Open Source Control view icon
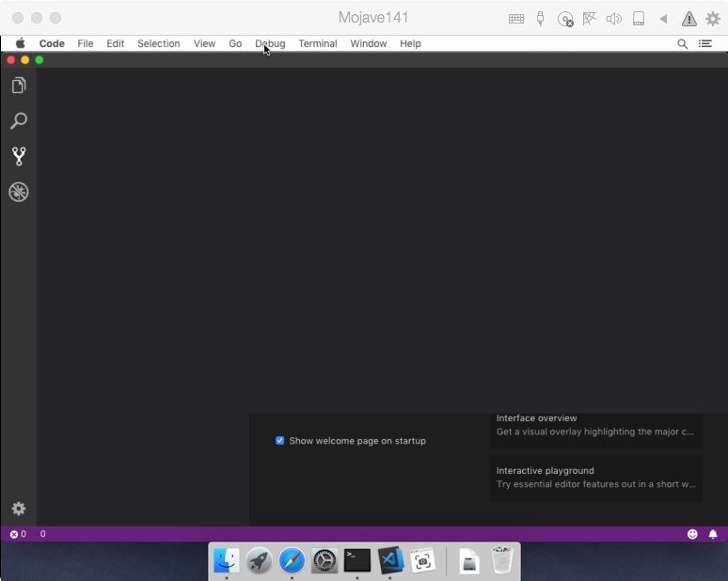The image size is (728, 581). pyautogui.click(x=19, y=156)
